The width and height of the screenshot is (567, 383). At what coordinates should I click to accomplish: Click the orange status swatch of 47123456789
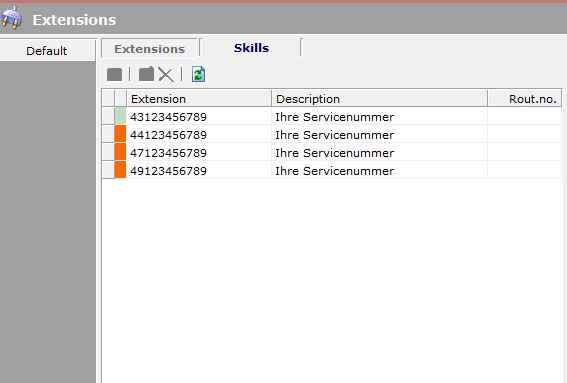tap(120, 152)
